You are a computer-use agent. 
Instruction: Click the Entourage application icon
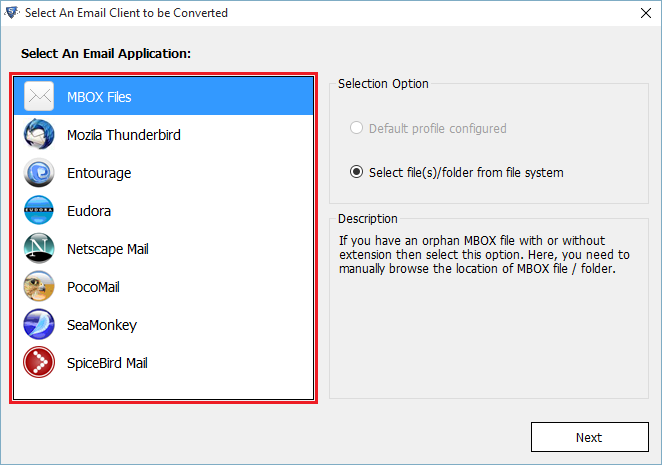39,173
